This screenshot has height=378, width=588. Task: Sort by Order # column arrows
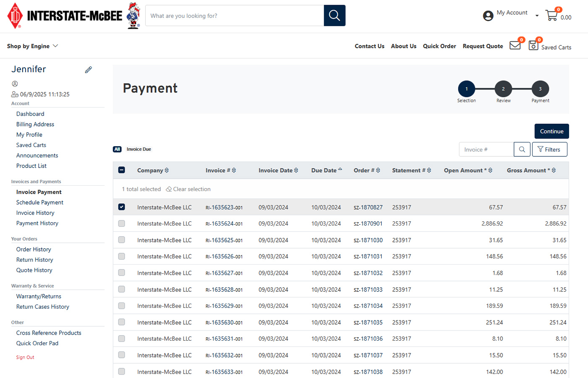pyautogui.click(x=378, y=171)
